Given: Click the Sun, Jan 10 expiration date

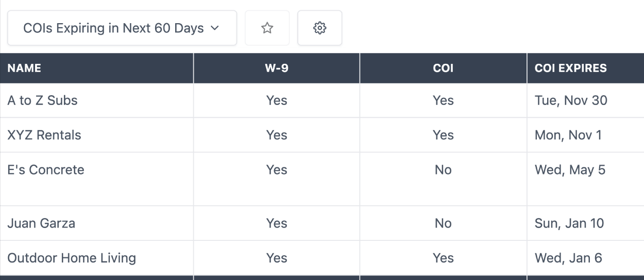Looking at the screenshot, I should click(569, 223).
